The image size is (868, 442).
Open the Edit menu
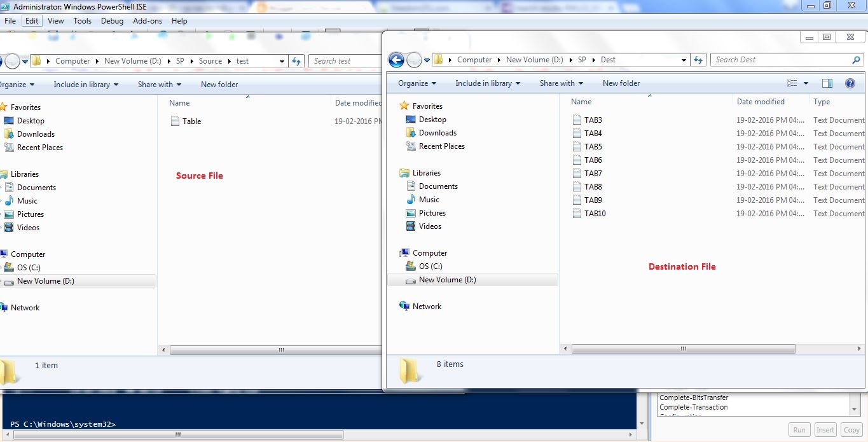[32, 20]
